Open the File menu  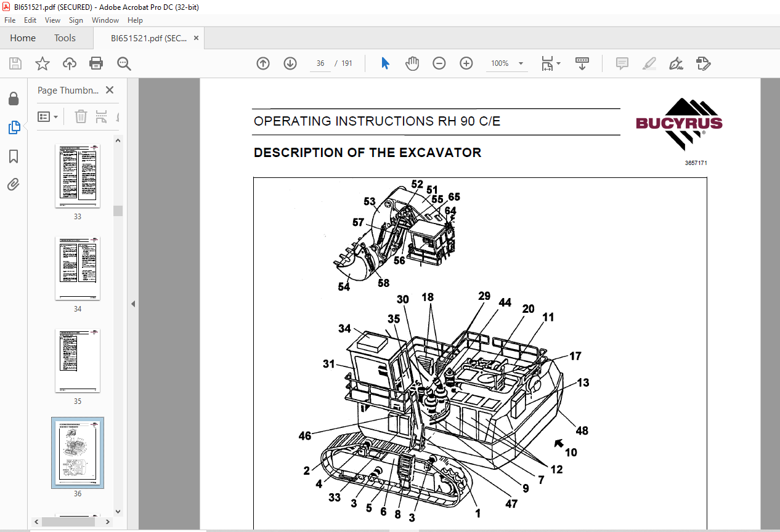[x=10, y=20]
